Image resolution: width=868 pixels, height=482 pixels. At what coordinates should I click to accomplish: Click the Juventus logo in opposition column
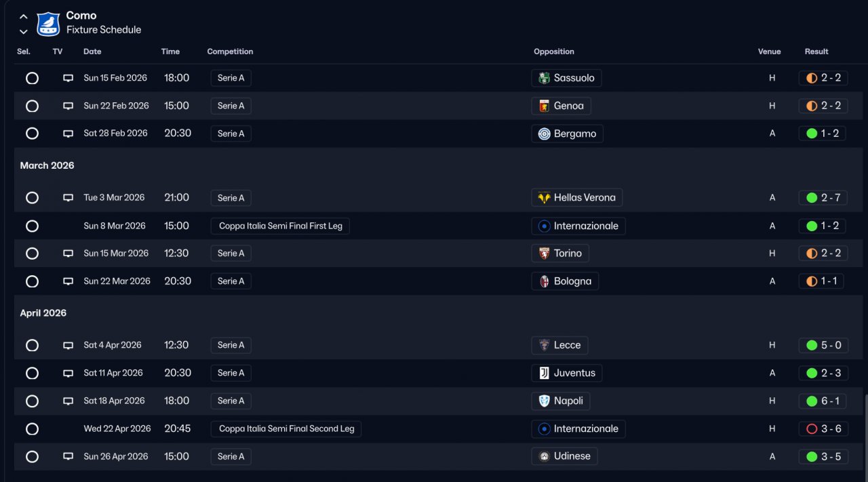(x=544, y=373)
